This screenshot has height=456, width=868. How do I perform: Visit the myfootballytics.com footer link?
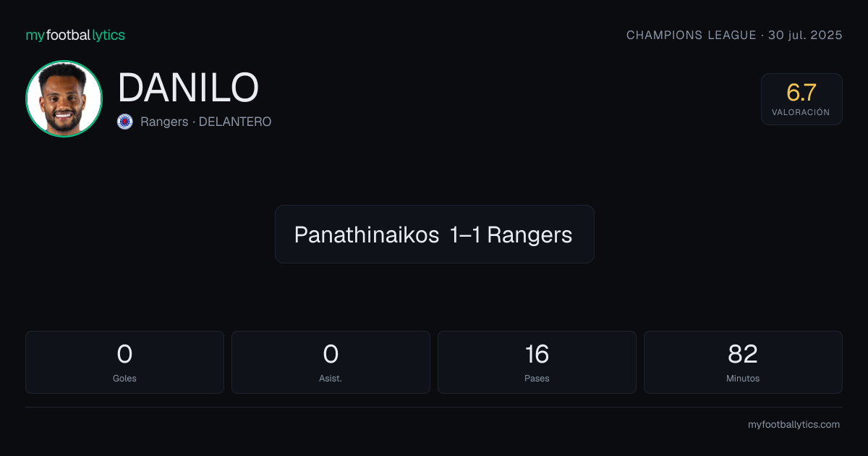pos(793,425)
